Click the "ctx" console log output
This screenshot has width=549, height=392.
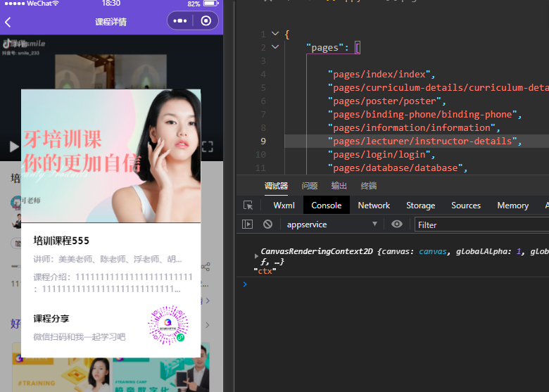click(x=265, y=271)
